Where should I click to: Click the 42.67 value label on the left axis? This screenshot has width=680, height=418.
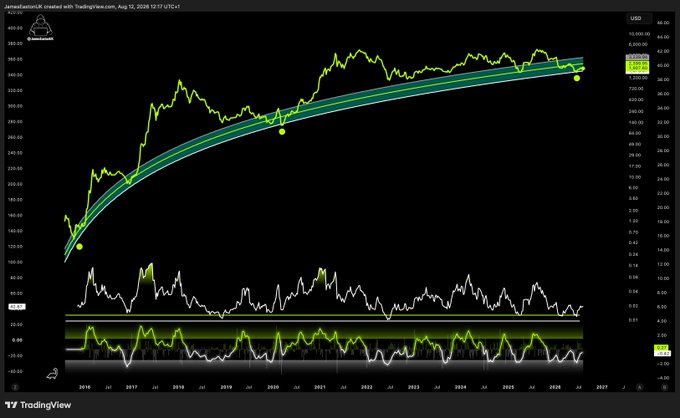[17, 307]
